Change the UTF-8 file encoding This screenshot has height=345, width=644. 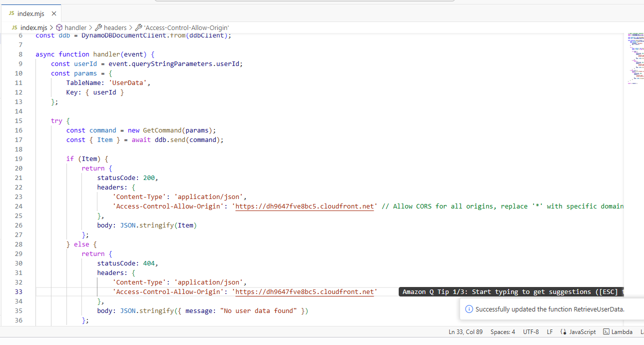(531, 332)
